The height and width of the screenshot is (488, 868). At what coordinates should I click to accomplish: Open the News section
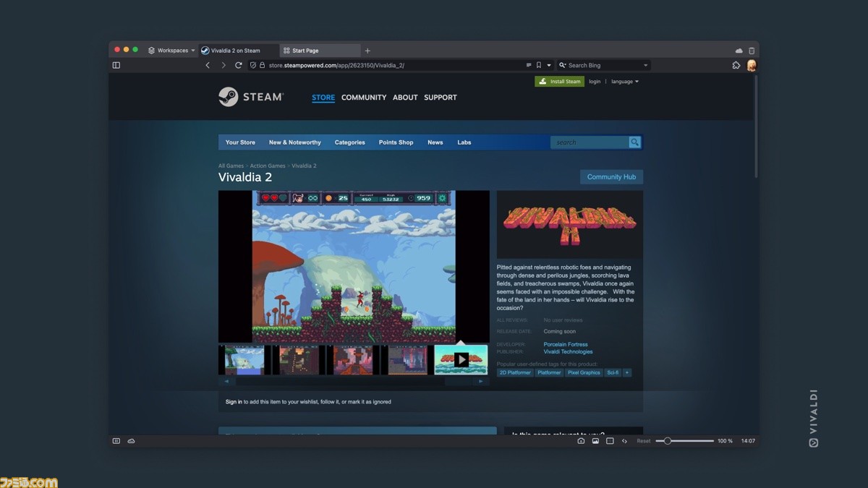click(x=435, y=142)
